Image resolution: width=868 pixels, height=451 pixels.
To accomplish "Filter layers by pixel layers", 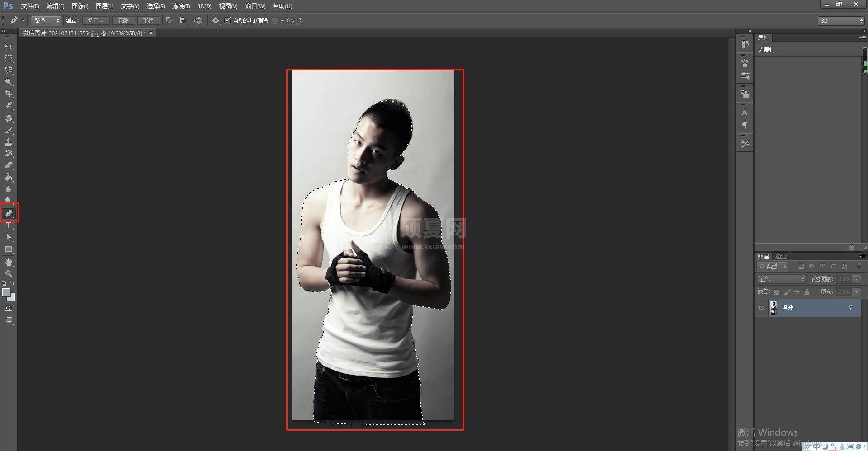I will [801, 267].
